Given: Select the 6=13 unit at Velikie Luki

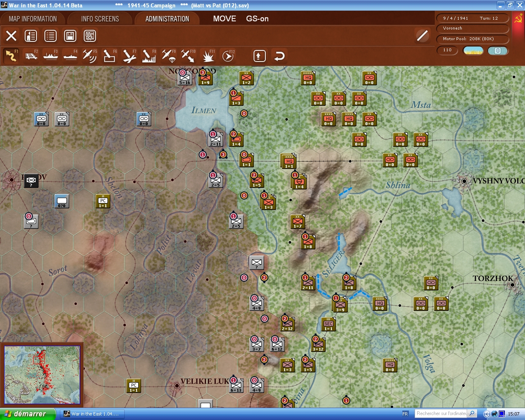Looking at the screenshot, I should coord(236,385).
